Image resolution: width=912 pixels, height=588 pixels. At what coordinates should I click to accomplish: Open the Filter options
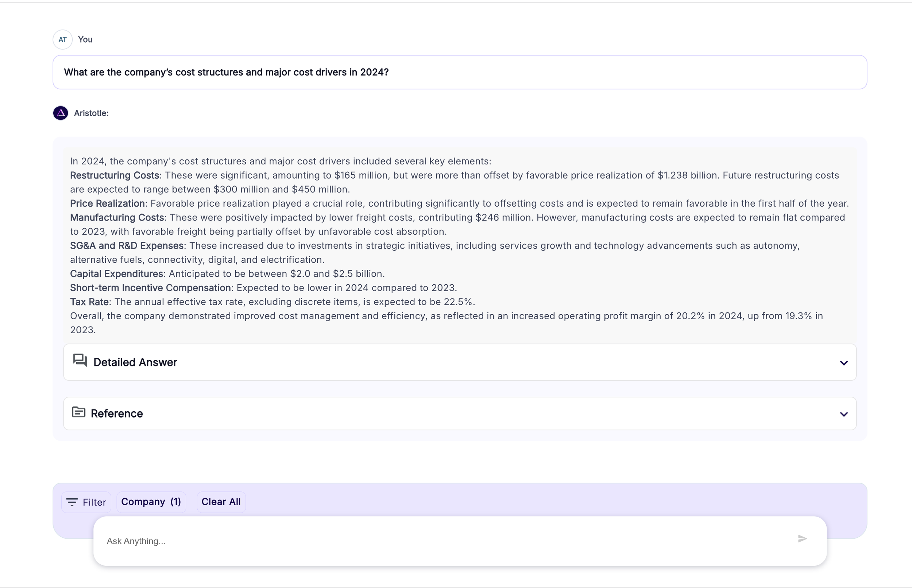(86, 502)
